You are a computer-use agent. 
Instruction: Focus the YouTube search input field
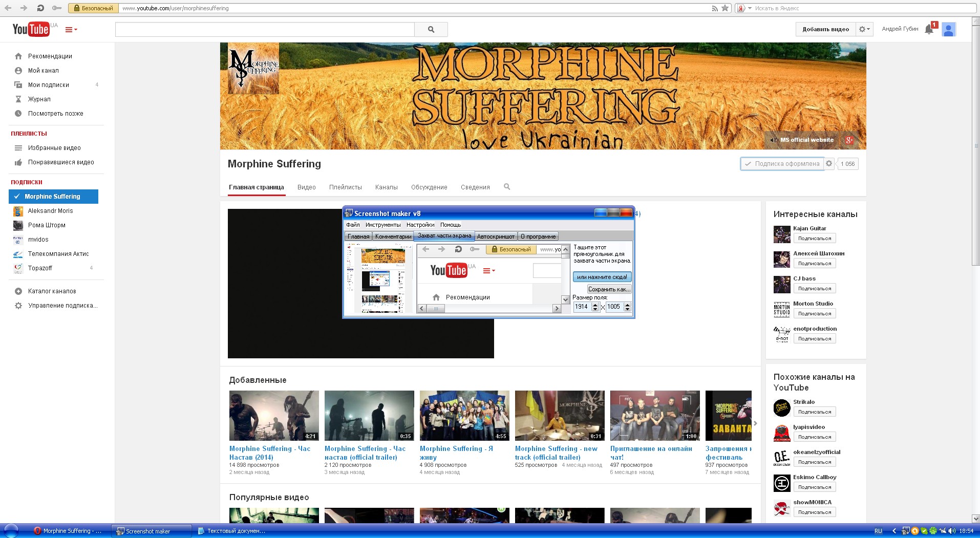click(265, 29)
